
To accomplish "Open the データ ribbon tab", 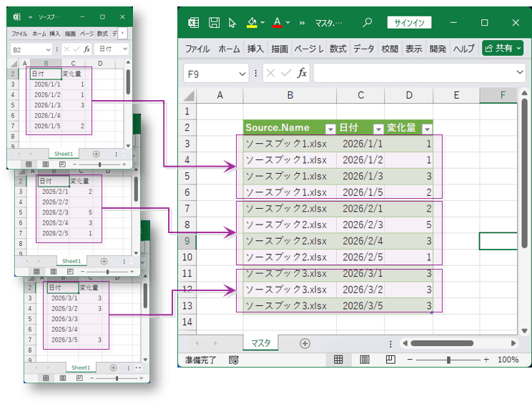I will (x=363, y=49).
